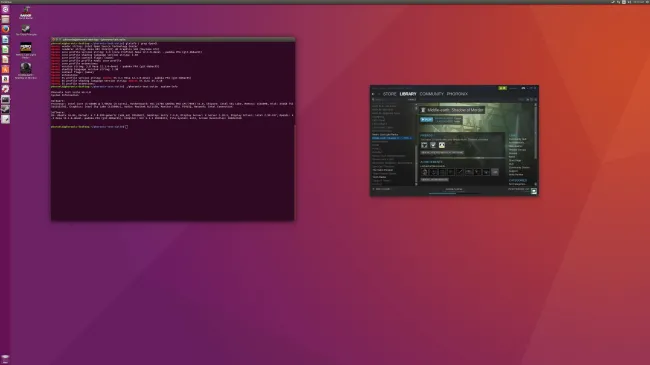Viewport: 650px width, 365px height.
Task: Open the Trash at the dock bottom
Action: pos(5,358)
